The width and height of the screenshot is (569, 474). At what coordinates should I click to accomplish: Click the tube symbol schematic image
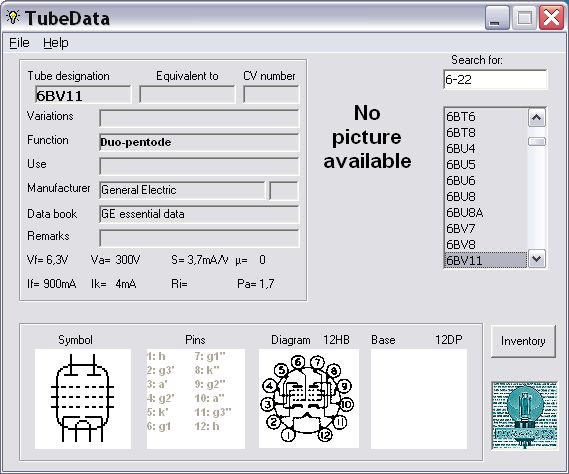83,399
